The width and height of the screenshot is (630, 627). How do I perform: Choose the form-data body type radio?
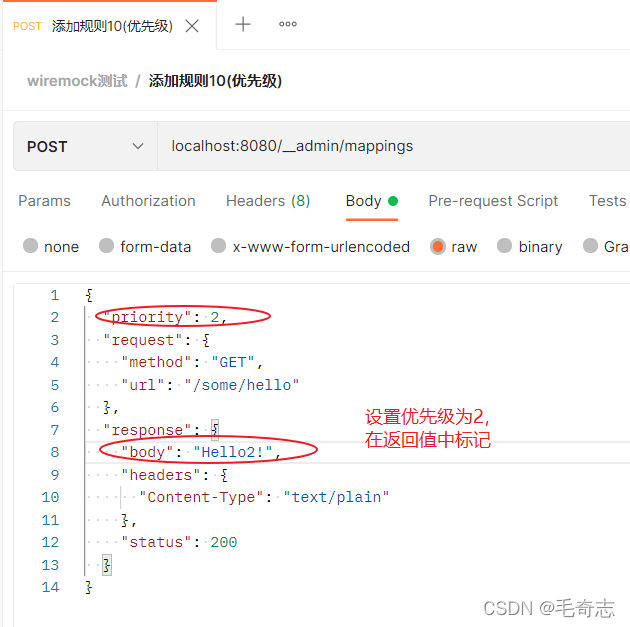point(106,245)
